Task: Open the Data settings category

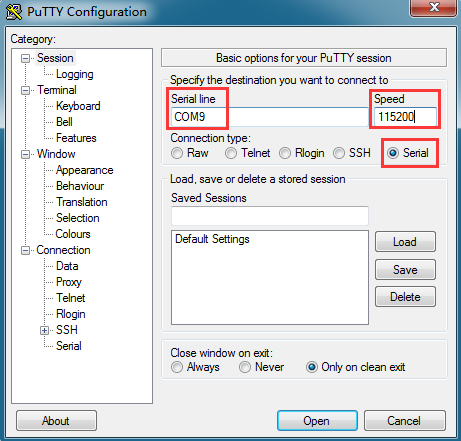Action: [x=67, y=266]
